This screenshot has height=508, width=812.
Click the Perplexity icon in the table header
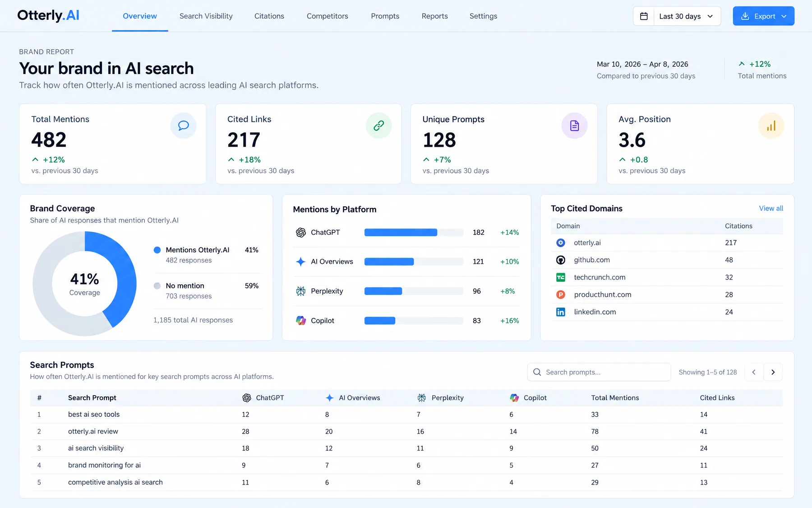tap(422, 398)
